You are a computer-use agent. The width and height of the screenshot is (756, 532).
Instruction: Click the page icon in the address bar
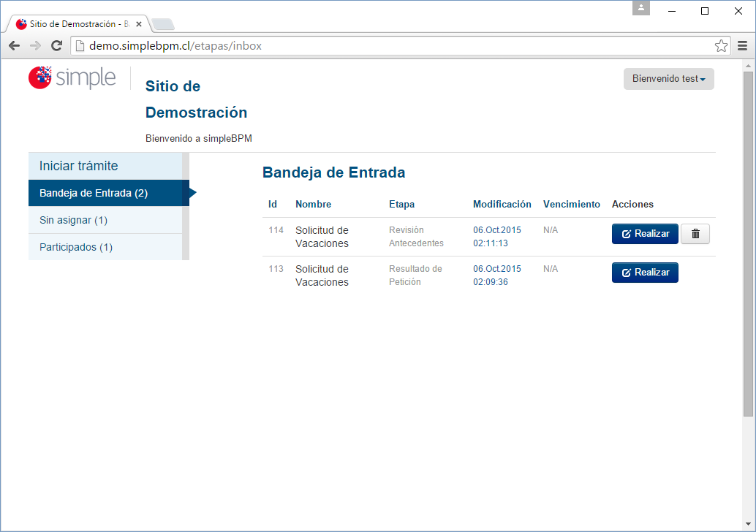(x=80, y=46)
